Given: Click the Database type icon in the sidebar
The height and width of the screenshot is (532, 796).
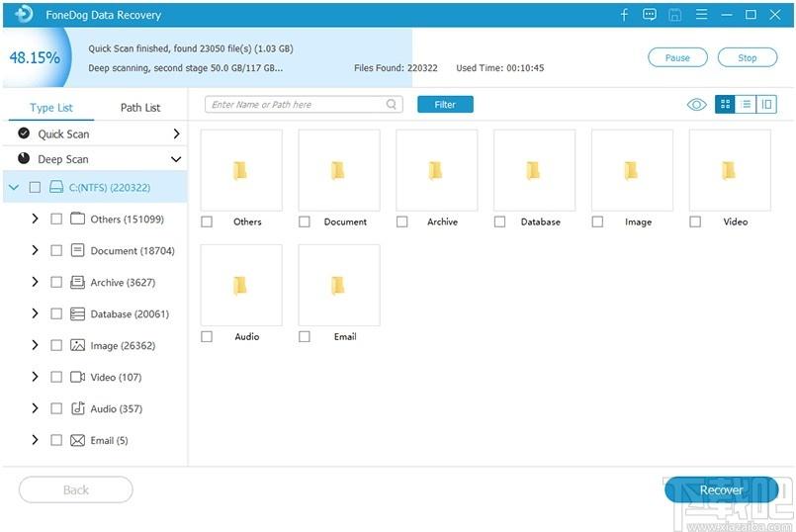Looking at the screenshot, I should (78, 313).
